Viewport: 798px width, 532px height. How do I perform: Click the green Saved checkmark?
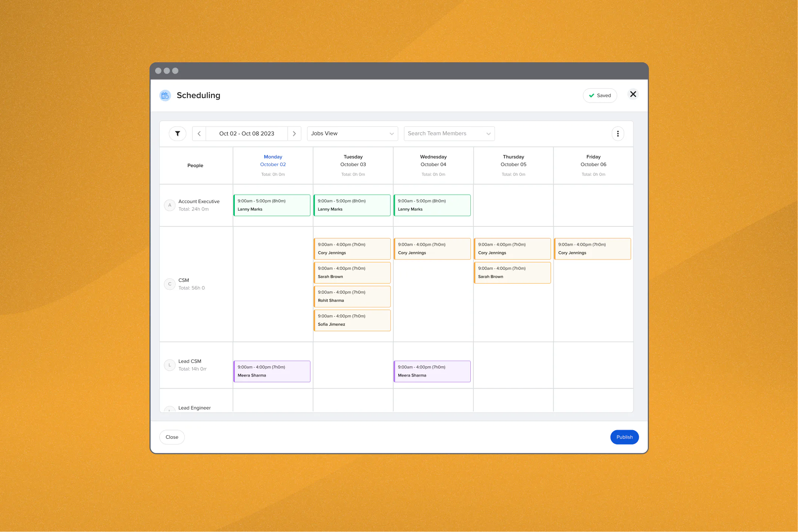point(592,95)
